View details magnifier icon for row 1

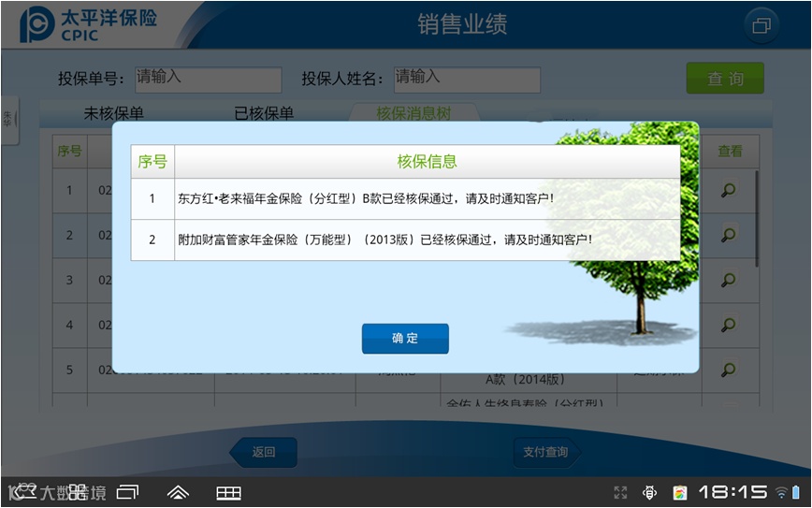(729, 190)
